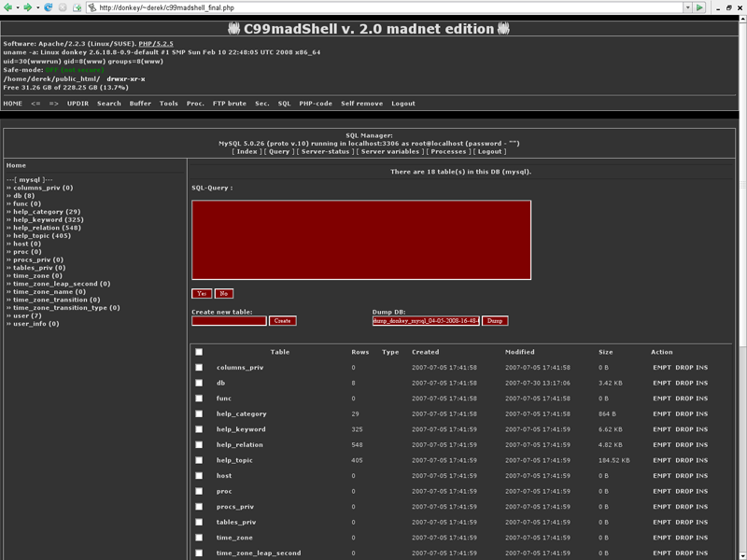Viewport: 747px width, 560px height.
Task: Open user (7) in the table tree
Action: pyautogui.click(x=27, y=315)
